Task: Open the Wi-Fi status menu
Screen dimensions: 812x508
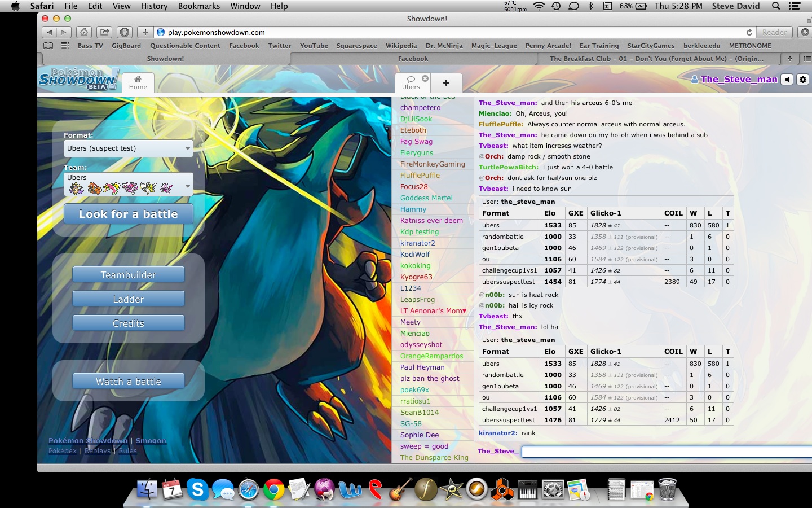Action: pos(539,6)
